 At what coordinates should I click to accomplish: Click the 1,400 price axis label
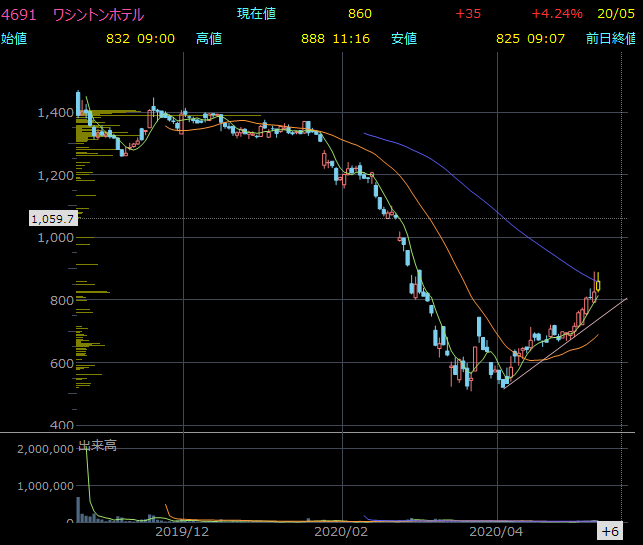(54, 113)
